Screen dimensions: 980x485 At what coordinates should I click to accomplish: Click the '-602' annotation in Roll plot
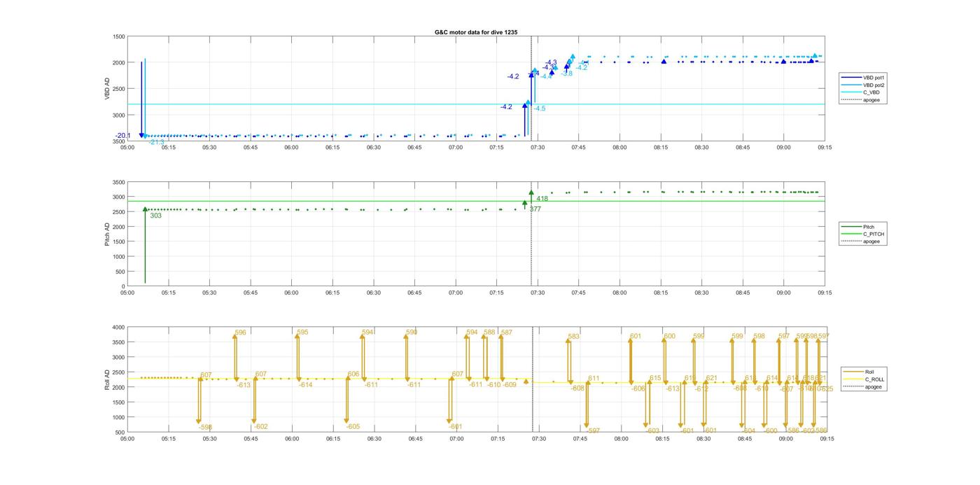260,426
